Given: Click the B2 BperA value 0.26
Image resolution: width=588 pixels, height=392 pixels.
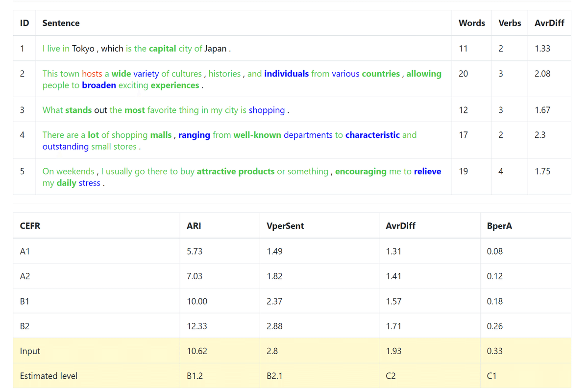Looking at the screenshot, I should [x=495, y=326].
